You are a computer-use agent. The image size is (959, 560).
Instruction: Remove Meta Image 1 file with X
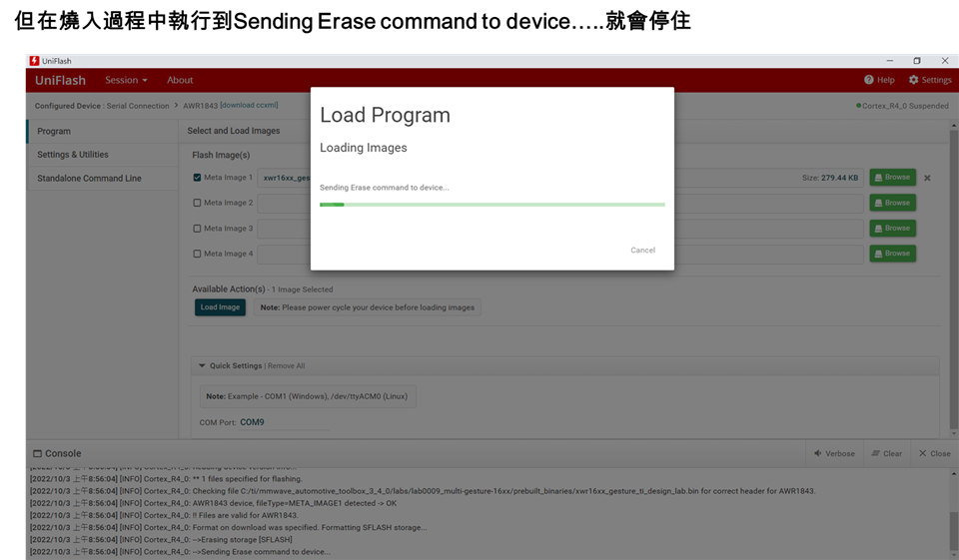click(927, 178)
